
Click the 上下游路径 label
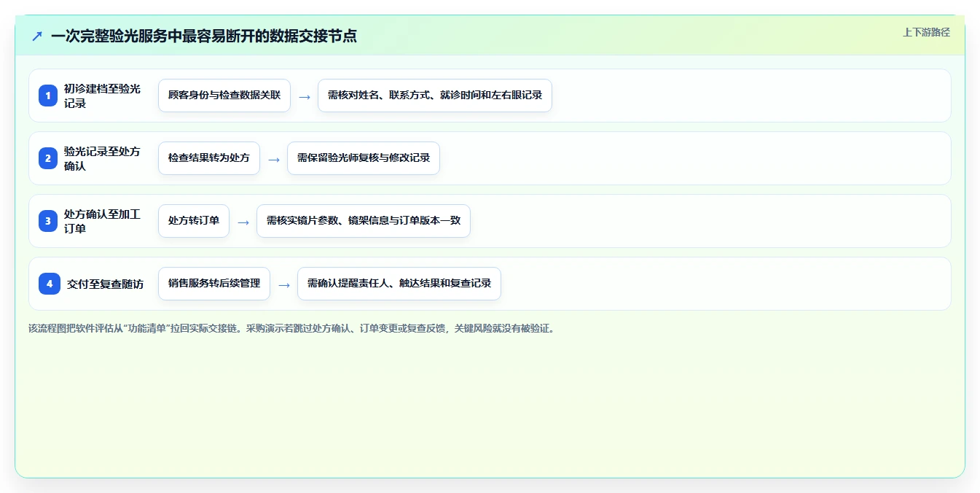[926, 32]
